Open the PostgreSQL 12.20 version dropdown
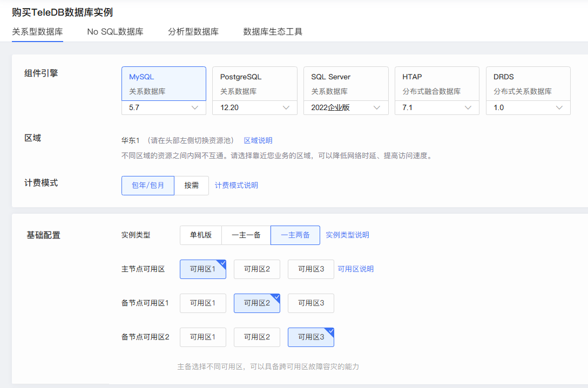The width and height of the screenshot is (588, 388). (x=254, y=107)
